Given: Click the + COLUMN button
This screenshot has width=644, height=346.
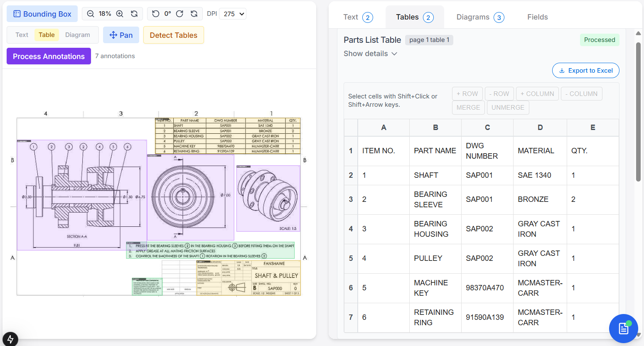Looking at the screenshot, I should coord(537,93).
